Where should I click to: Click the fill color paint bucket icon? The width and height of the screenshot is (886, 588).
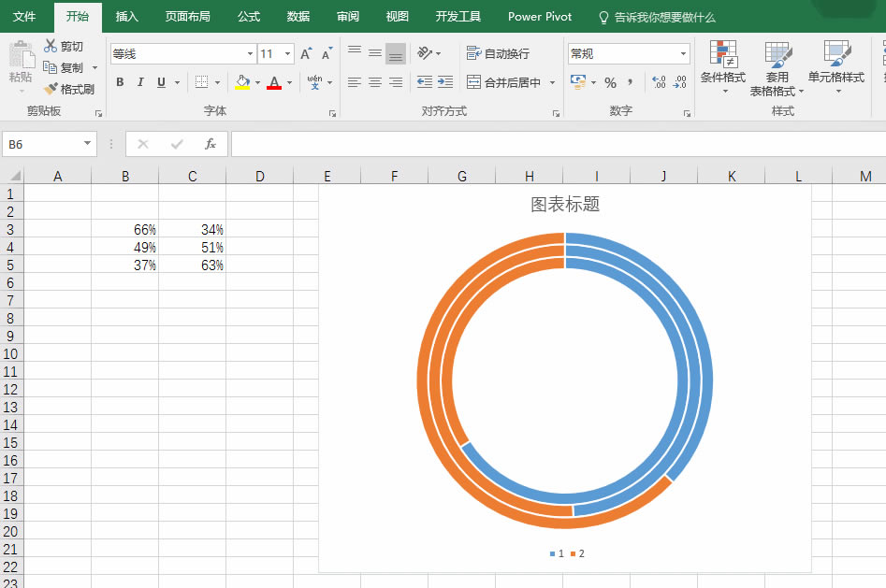coord(242,82)
